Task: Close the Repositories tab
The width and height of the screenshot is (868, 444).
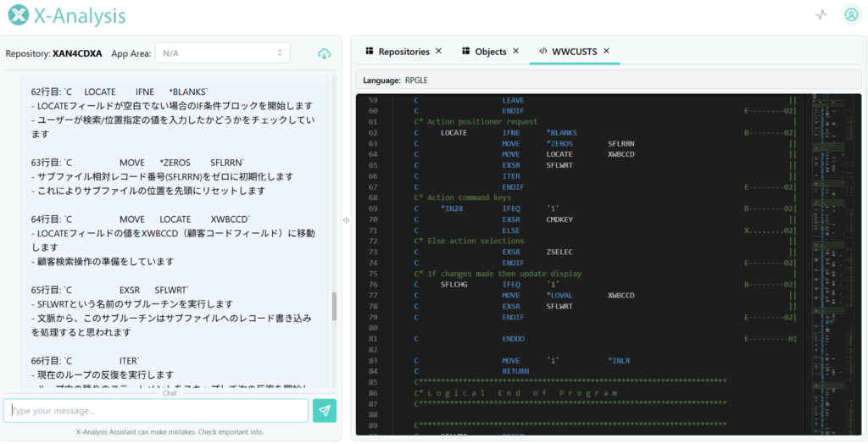Action: tap(438, 51)
